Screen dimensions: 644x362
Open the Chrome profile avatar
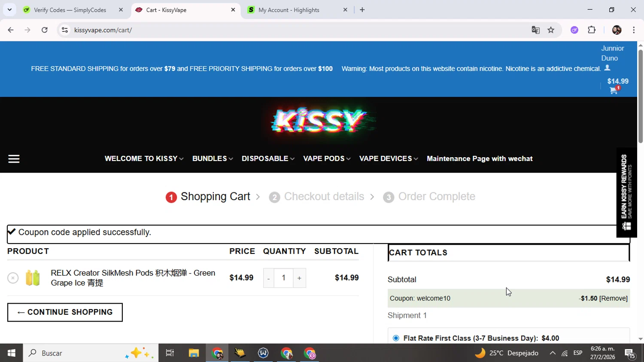coord(617,30)
